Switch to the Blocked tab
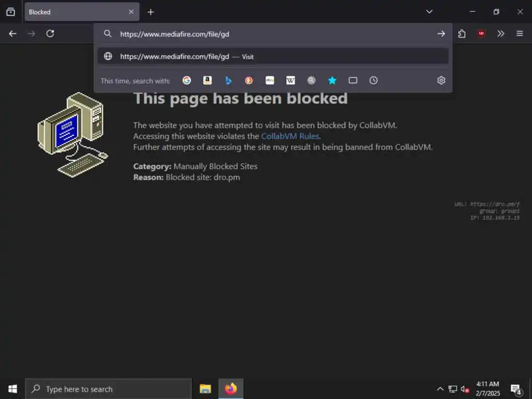Viewport: 532px width, 399px height. point(82,12)
